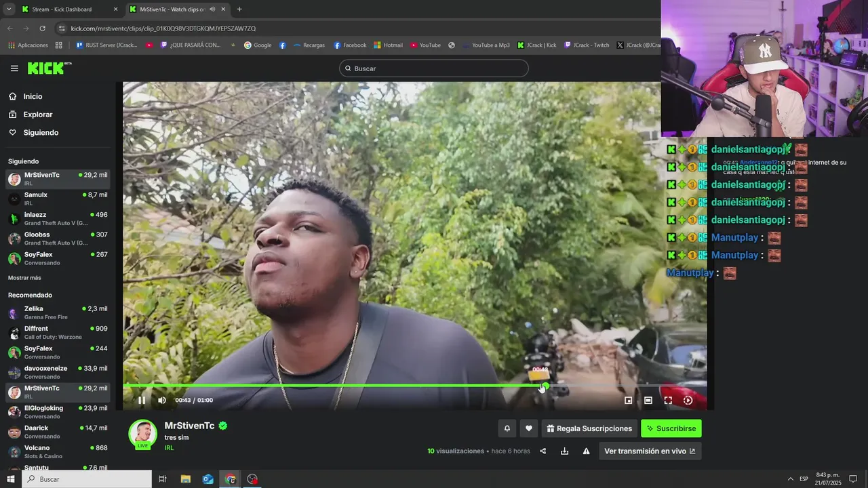Open Diffrent recommended channel
Image resolution: width=868 pixels, height=488 pixels.
click(x=58, y=332)
